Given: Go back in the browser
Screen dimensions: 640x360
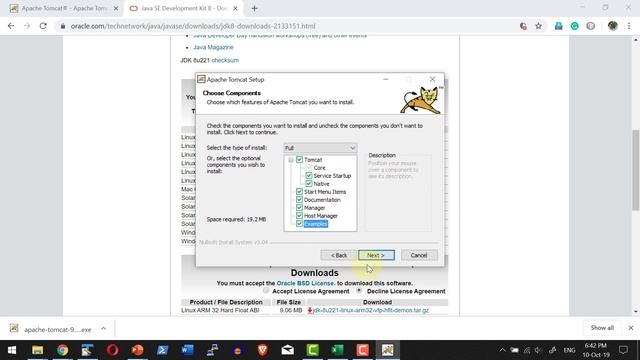Looking at the screenshot, I should [x=11, y=26].
